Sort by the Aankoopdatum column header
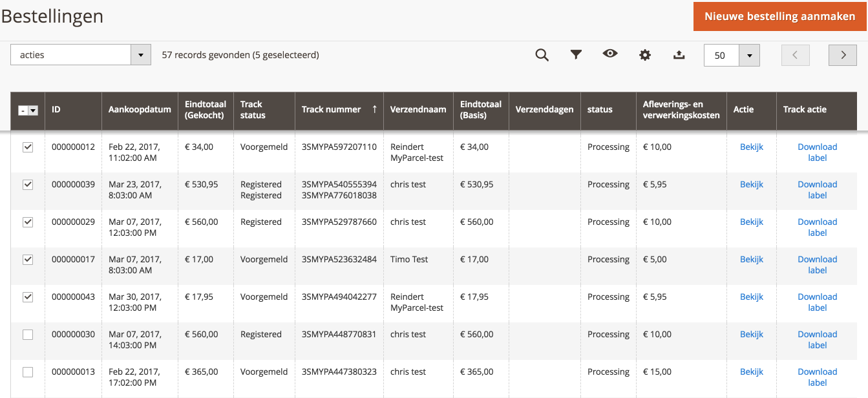868x398 pixels. click(140, 109)
